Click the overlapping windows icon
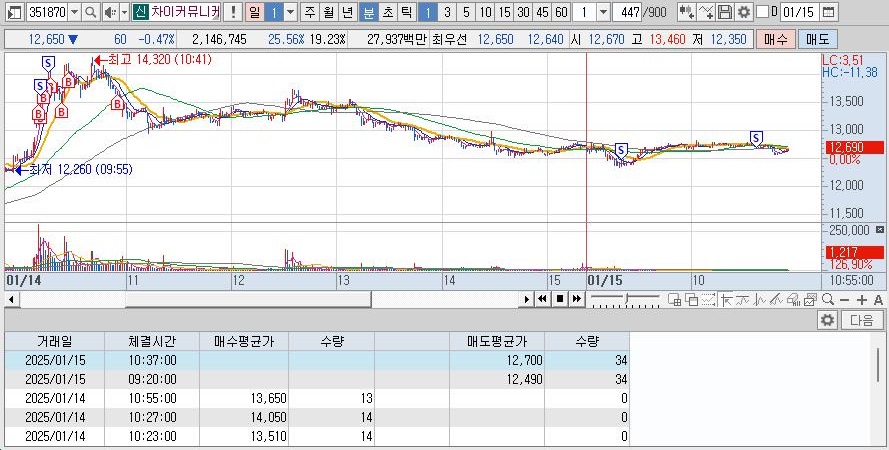 [691, 300]
